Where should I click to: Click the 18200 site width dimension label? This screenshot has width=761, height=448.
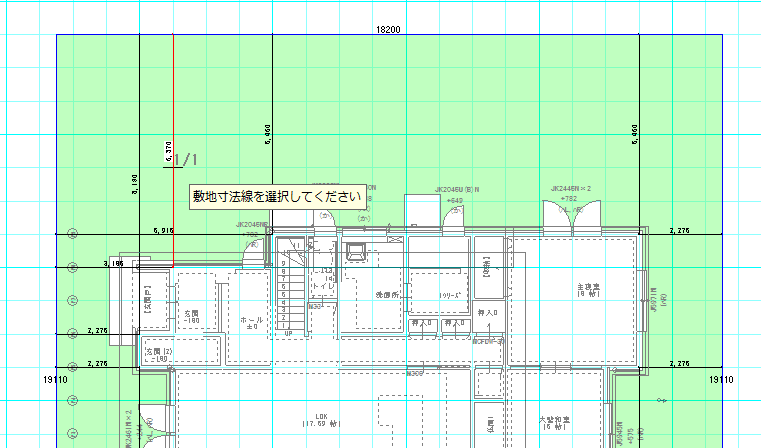click(388, 29)
